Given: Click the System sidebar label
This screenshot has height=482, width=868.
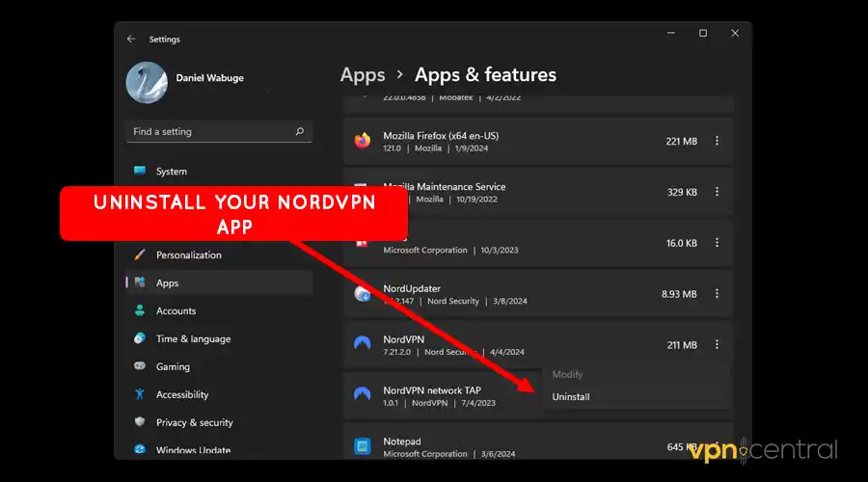Looking at the screenshot, I should pos(171,171).
